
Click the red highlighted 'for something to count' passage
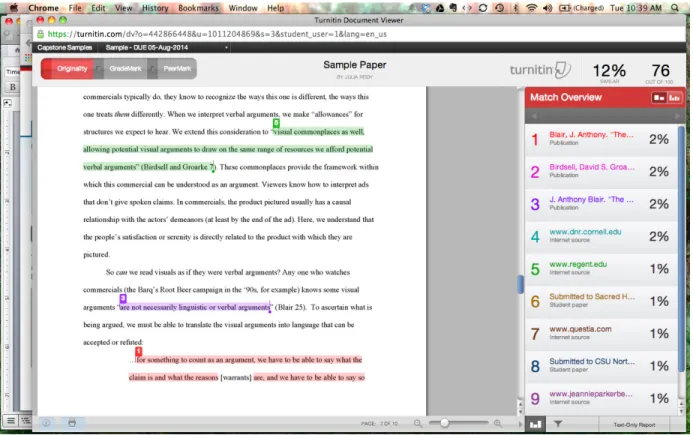pos(249,360)
